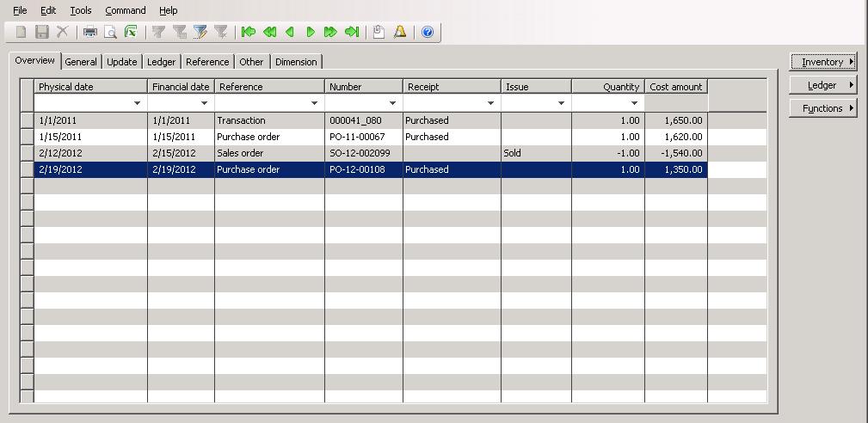The width and height of the screenshot is (868, 423).
Task: Go to first record green arrow
Action: click(249, 32)
